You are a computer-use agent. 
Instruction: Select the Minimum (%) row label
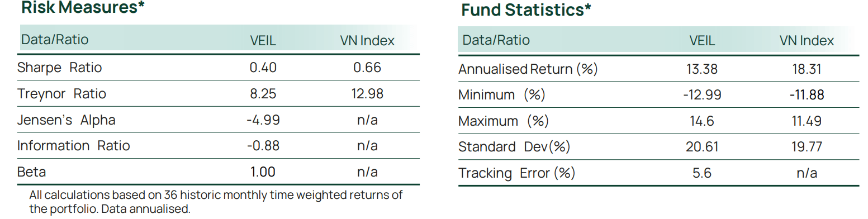coord(502,95)
